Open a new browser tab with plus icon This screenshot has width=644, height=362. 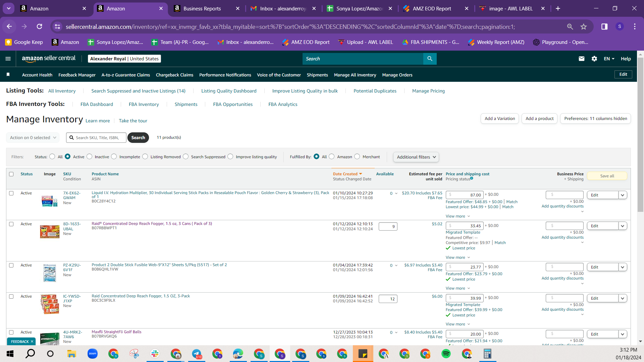(558, 8)
